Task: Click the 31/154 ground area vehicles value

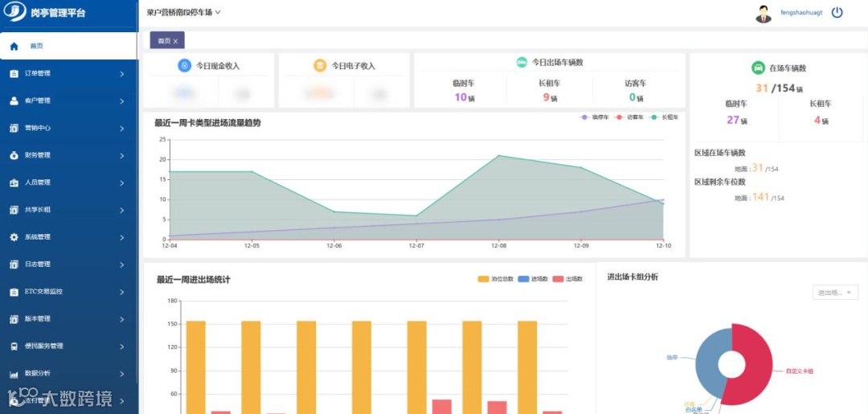Action: click(x=765, y=168)
